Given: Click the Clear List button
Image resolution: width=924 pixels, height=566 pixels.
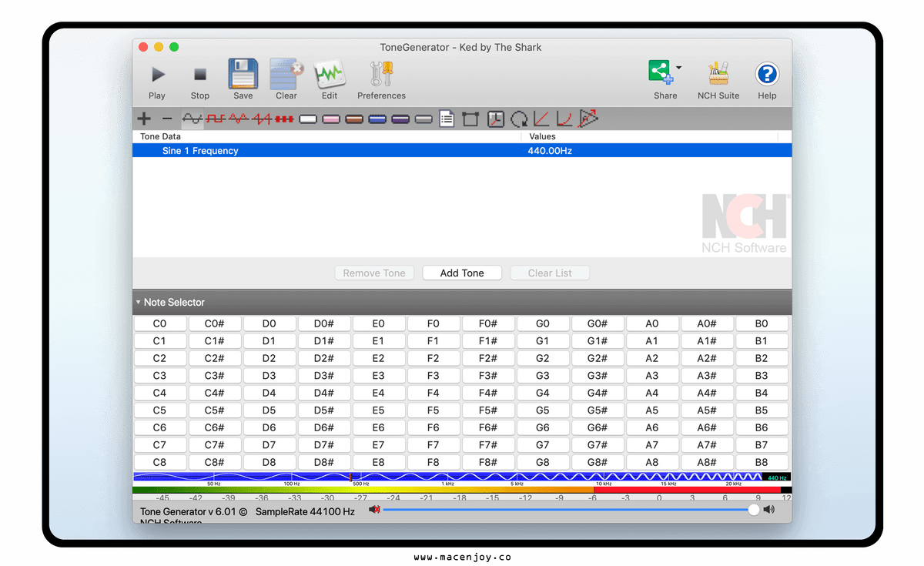Looking at the screenshot, I should 550,273.
